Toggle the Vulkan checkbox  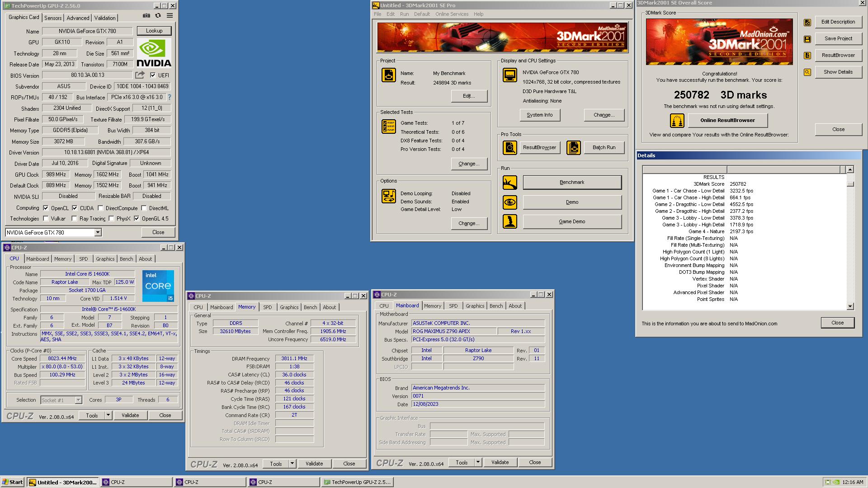[46, 219]
